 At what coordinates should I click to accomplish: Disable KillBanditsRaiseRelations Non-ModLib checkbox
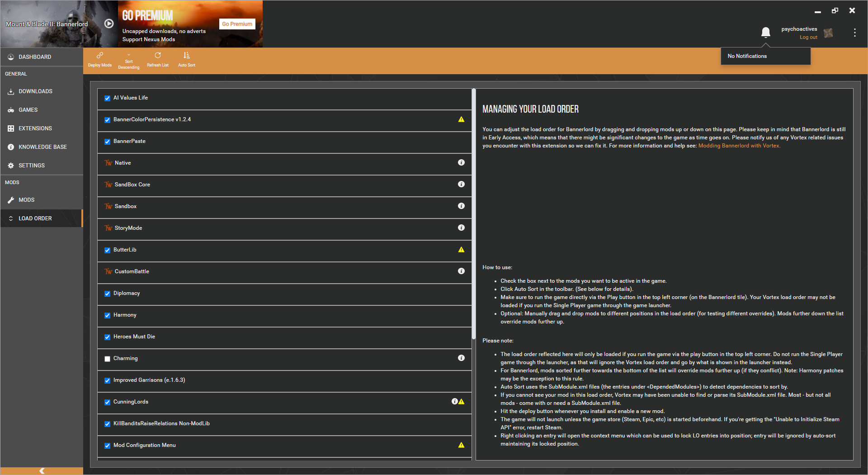tap(107, 424)
